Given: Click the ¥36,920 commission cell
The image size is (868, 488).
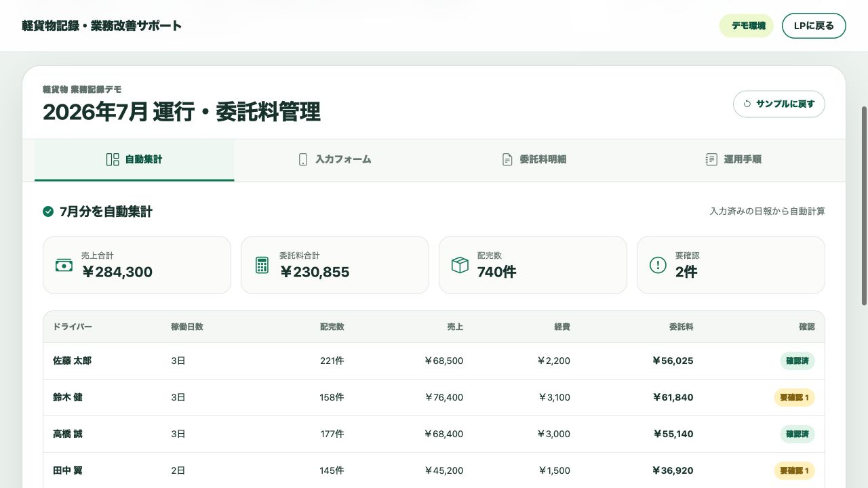Looking at the screenshot, I should [x=673, y=470].
